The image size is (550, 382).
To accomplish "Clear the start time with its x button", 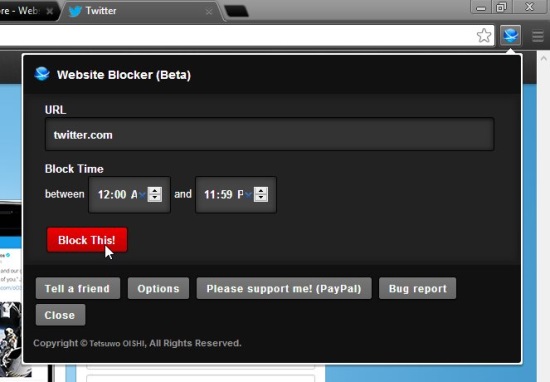I will tap(142, 195).
